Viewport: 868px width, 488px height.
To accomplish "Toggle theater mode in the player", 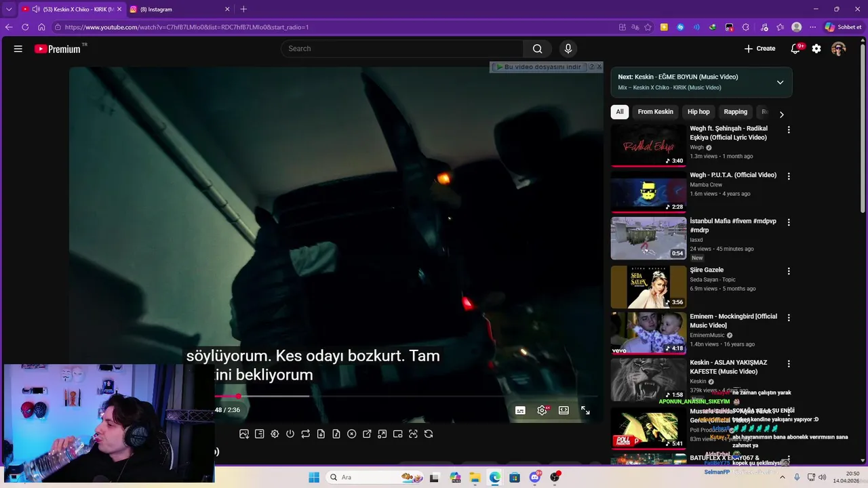I will coord(564,410).
